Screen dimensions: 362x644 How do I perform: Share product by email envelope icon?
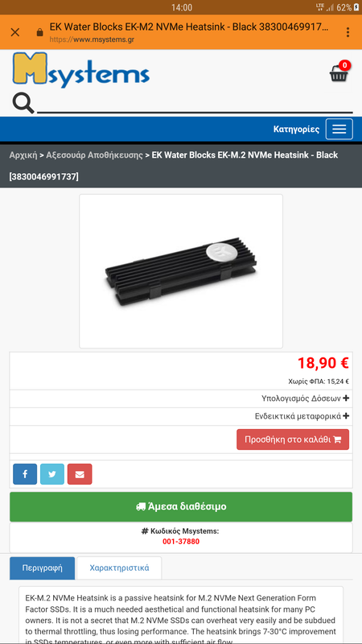click(80, 474)
